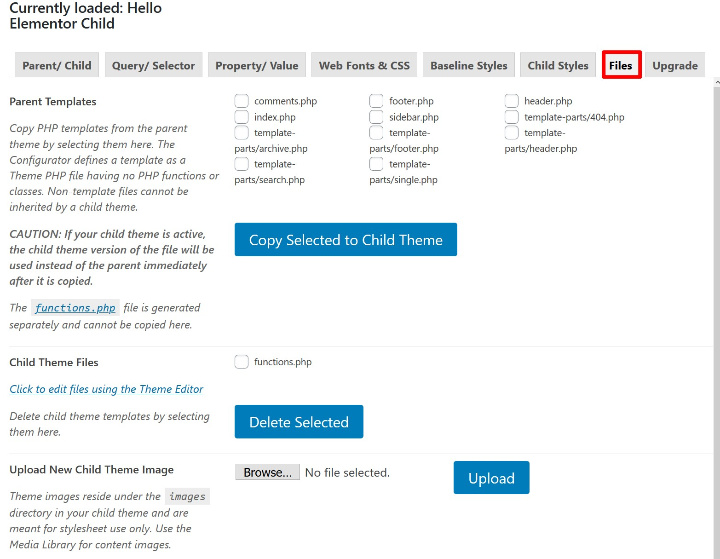The image size is (720, 559).
Task: Tick the footer.php checkbox
Action: [x=376, y=101]
